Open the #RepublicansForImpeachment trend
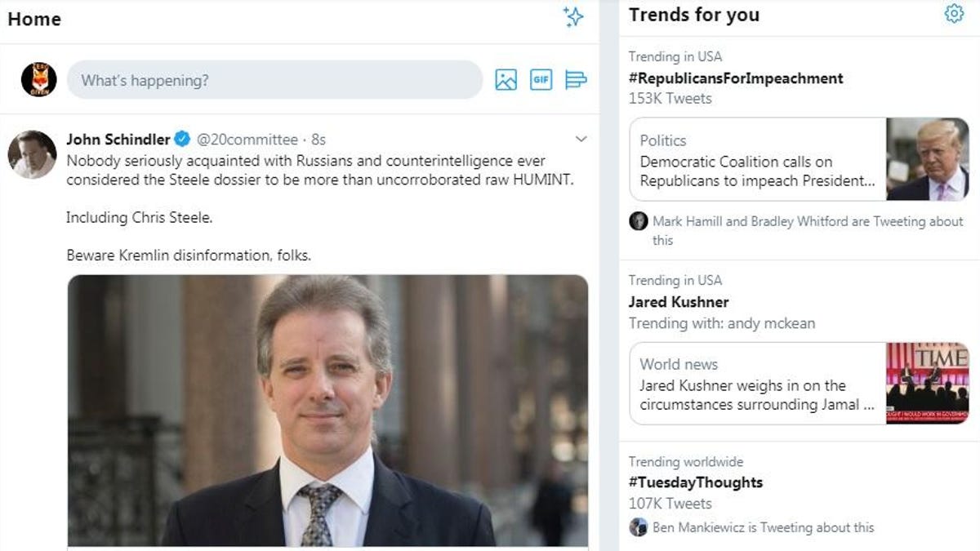 736,78
